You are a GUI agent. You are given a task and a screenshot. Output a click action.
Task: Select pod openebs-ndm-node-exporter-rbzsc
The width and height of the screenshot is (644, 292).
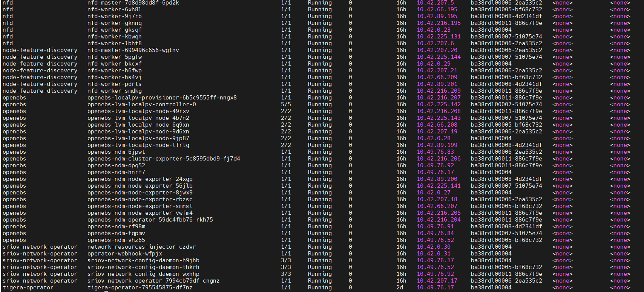[x=140, y=199]
